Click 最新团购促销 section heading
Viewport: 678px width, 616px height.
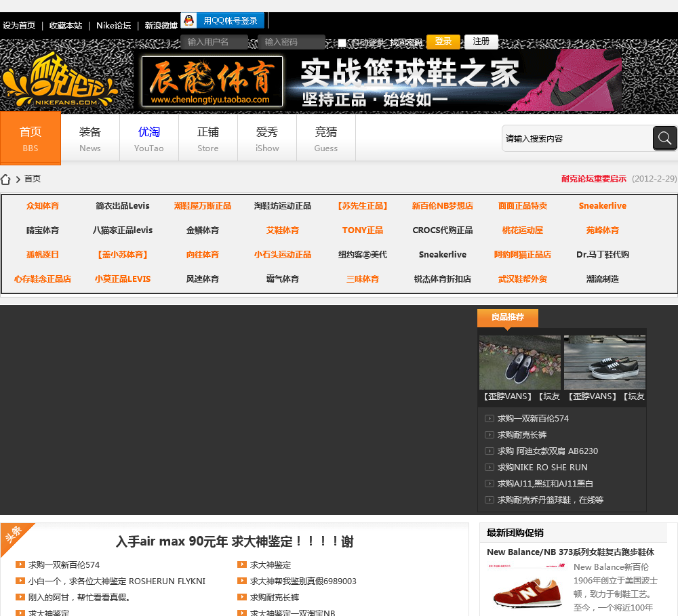point(515,533)
